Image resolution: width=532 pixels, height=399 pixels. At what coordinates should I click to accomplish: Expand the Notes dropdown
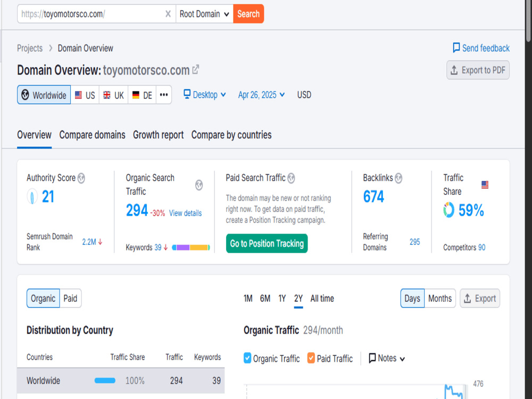[387, 358]
